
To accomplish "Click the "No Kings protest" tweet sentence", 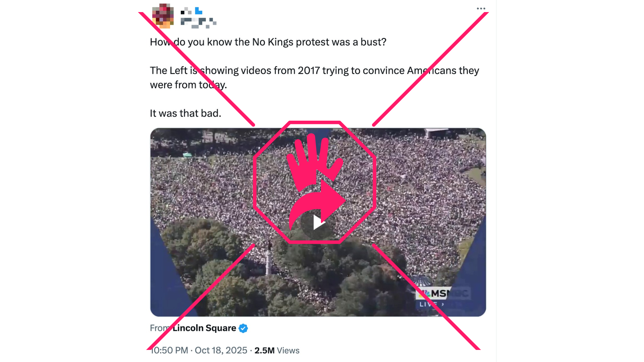I will (268, 42).
